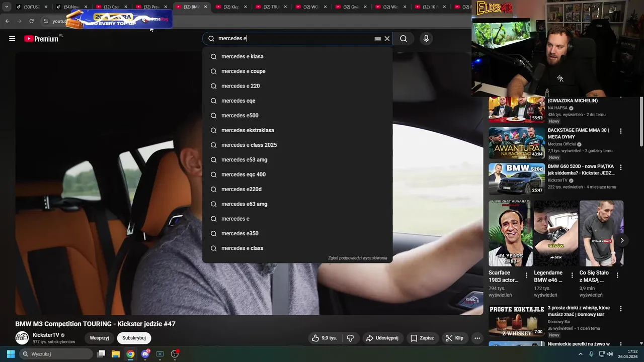Screen dimensions: 644x362
Task: Open options for 3 proste drinki video
Action: click(x=620, y=309)
